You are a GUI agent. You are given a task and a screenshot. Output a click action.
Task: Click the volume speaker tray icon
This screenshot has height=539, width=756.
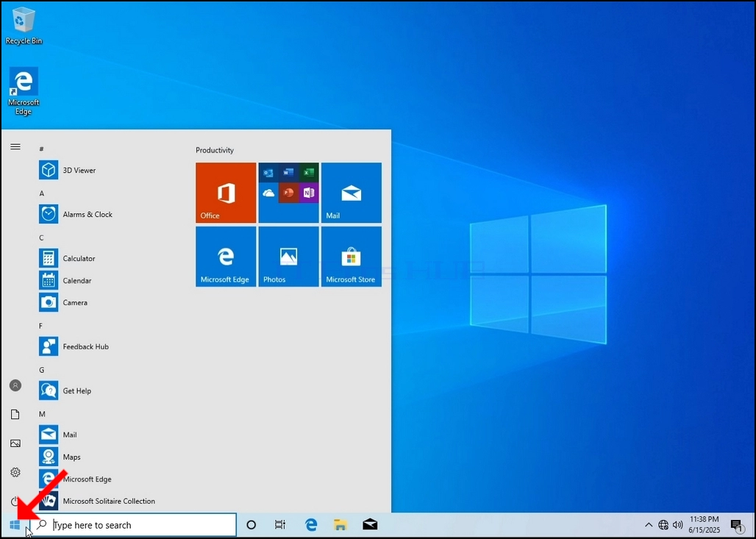click(x=678, y=525)
